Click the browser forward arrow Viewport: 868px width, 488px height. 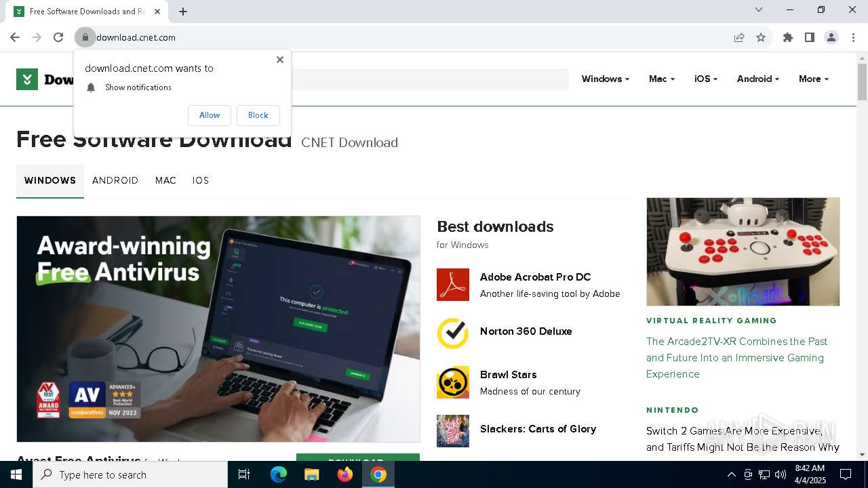[37, 37]
